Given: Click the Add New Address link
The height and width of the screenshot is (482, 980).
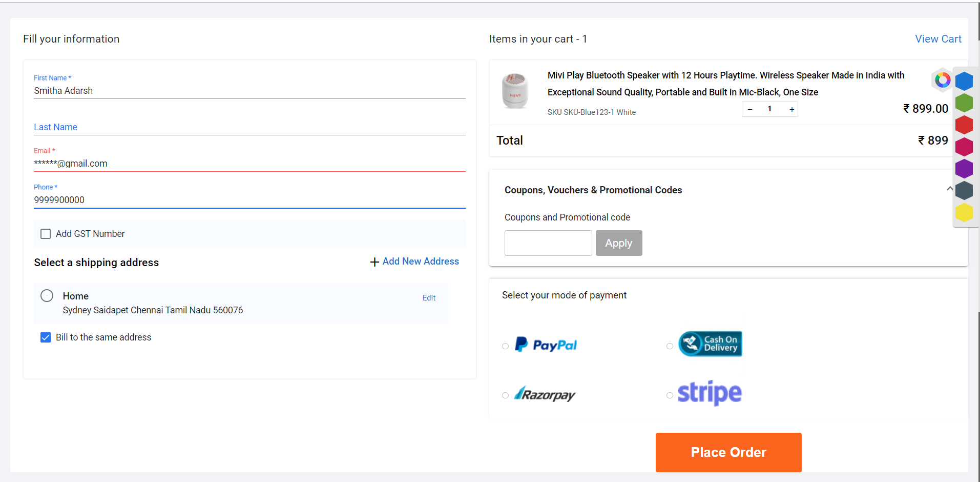Looking at the screenshot, I should [421, 262].
